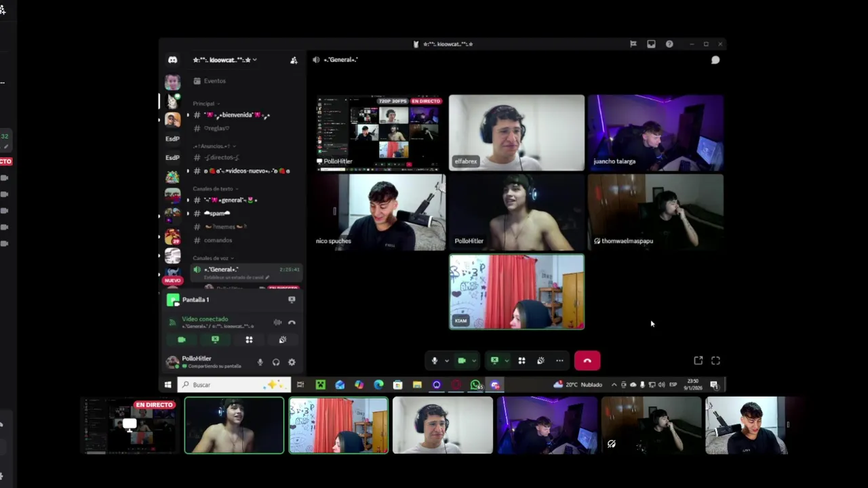Open WhatsApp from the taskbar
868x488 pixels.
click(475, 385)
